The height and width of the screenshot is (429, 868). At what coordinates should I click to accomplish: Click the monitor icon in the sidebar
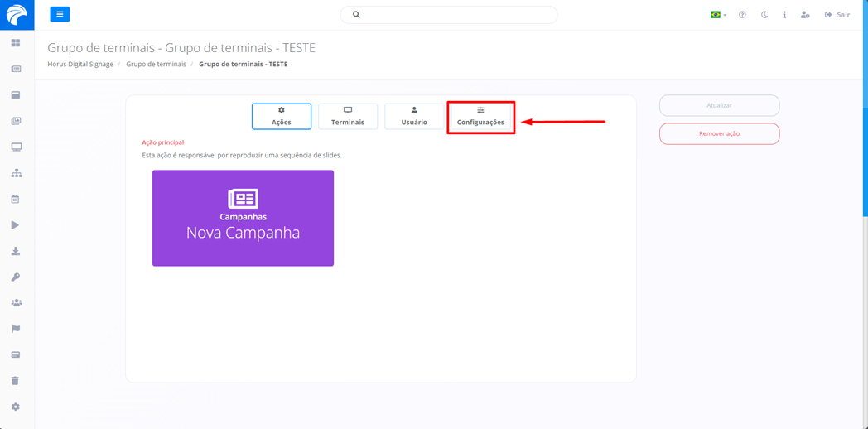16,147
